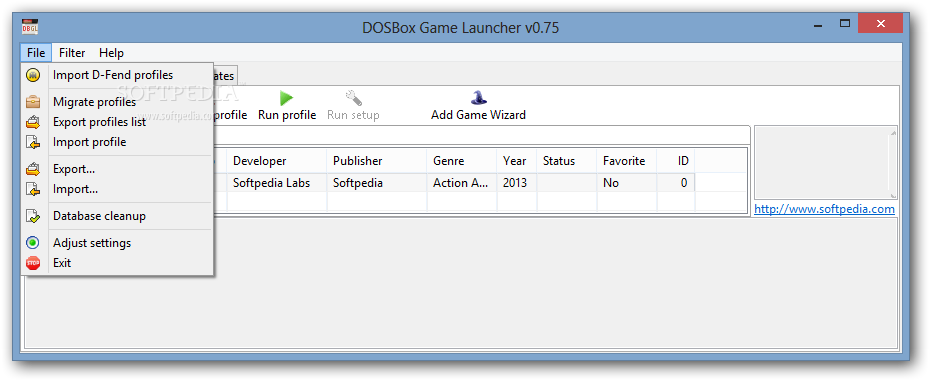Select the 2013 year cell
The image size is (930, 381).
coord(517,183)
